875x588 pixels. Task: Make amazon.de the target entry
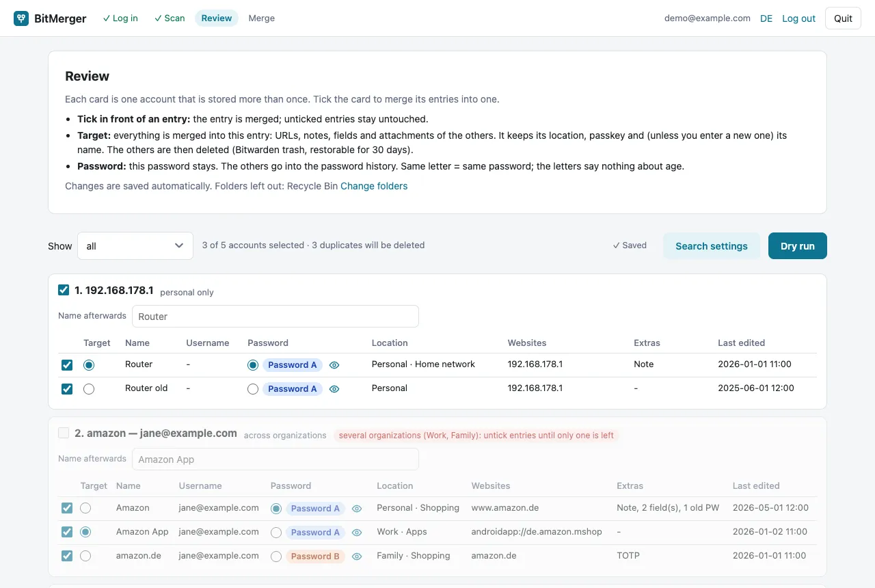click(85, 556)
